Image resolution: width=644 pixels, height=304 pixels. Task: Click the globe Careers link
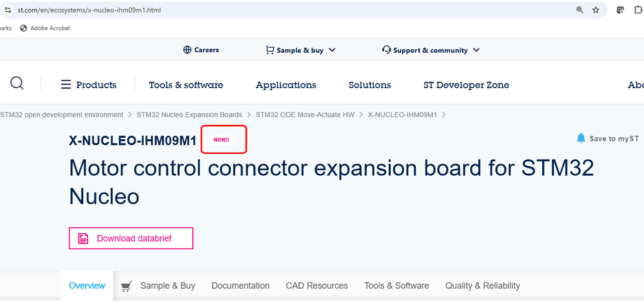coord(201,50)
